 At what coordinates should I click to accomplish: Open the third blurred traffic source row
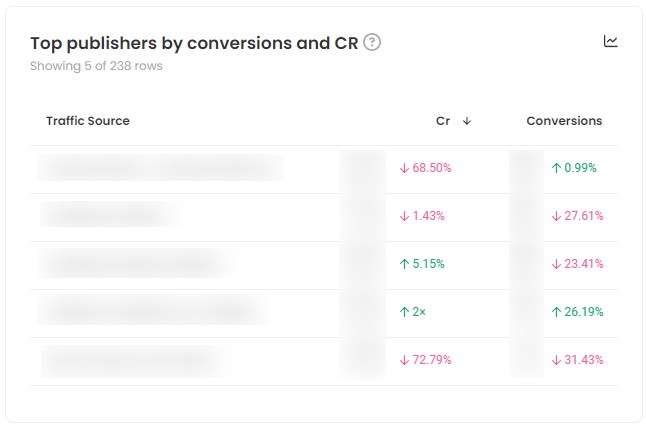137,264
